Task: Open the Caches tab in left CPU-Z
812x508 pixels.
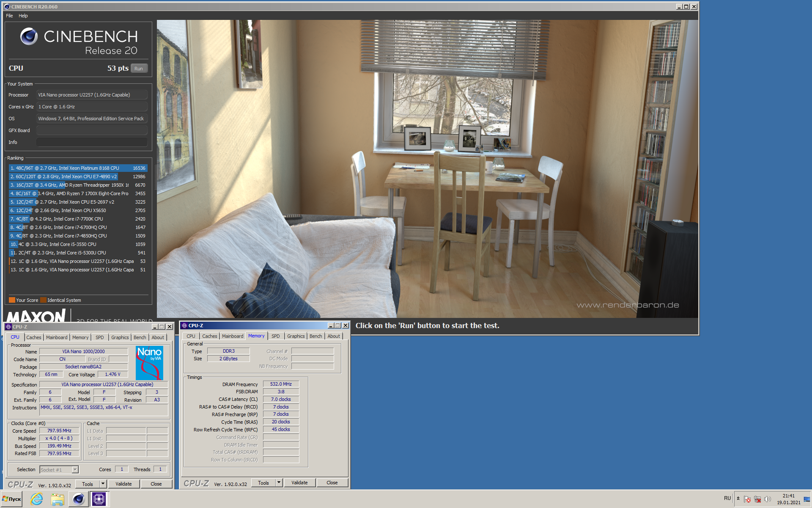Action: 34,337
